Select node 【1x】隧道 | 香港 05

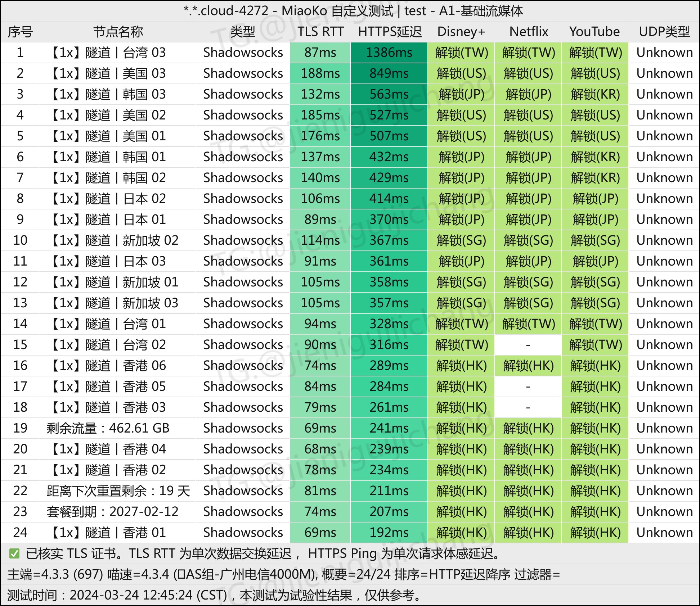pos(107,386)
